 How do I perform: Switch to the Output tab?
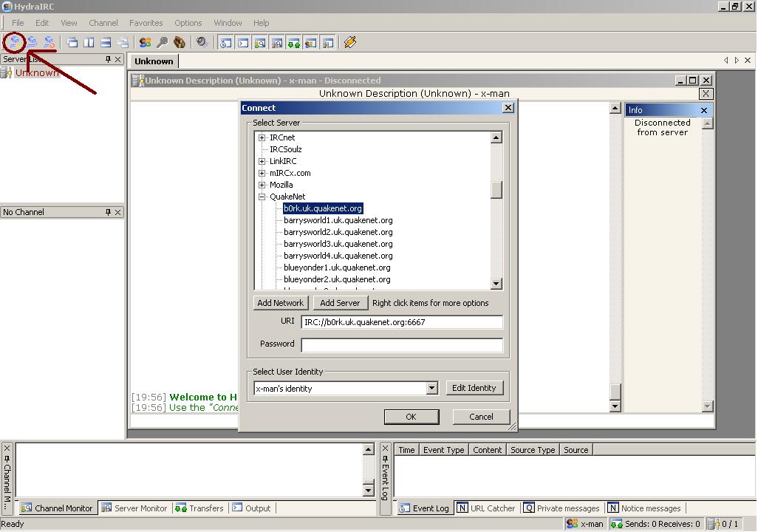pos(251,508)
